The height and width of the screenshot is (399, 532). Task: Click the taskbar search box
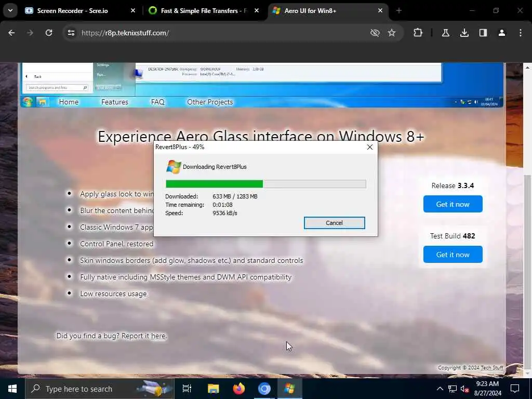coord(99,389)
